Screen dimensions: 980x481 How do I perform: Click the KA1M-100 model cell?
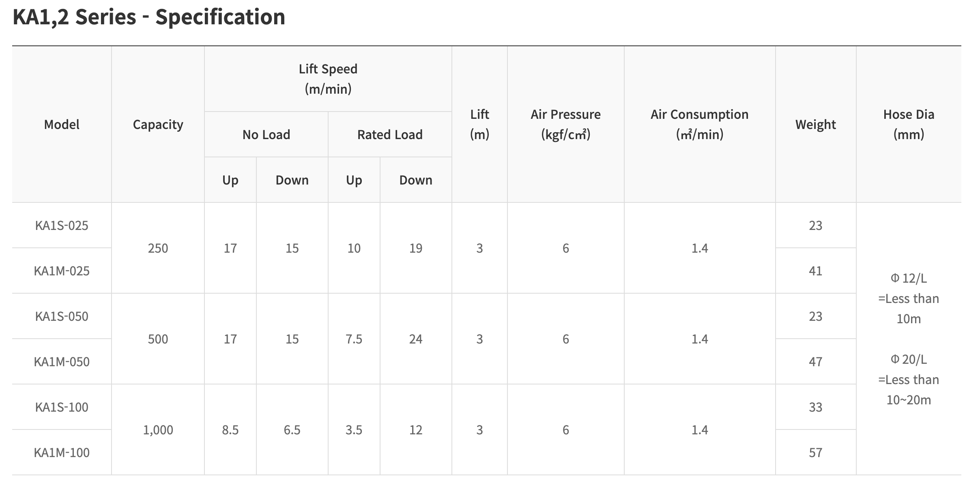(62, 453)
